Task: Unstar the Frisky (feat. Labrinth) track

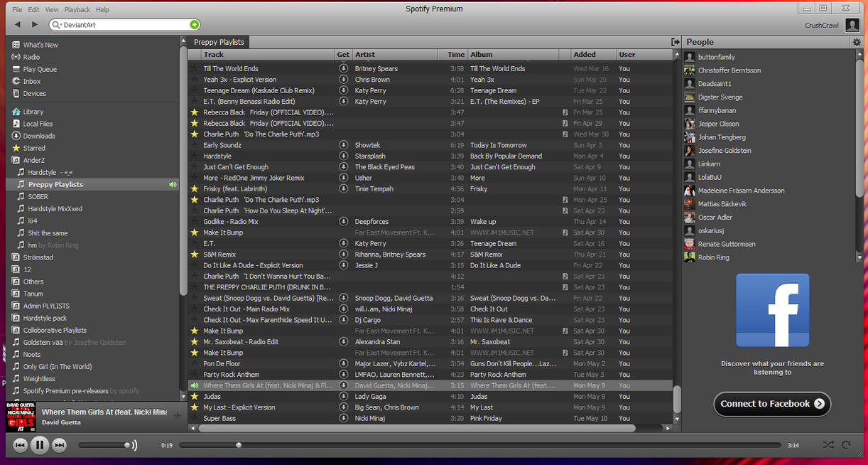Action: coord(195,188)
